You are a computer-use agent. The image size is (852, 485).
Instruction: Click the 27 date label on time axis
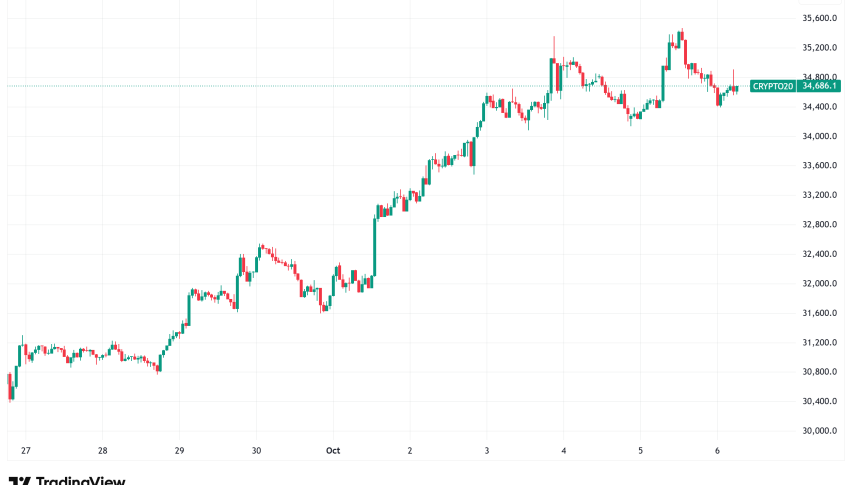[x=25, y=451]
